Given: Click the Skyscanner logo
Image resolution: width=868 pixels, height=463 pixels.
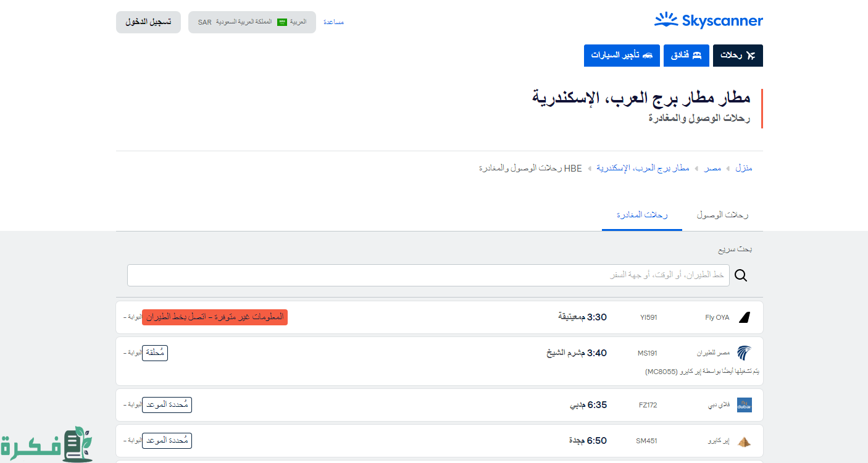Looking at the screenshot, I should (x=708, y=21).
